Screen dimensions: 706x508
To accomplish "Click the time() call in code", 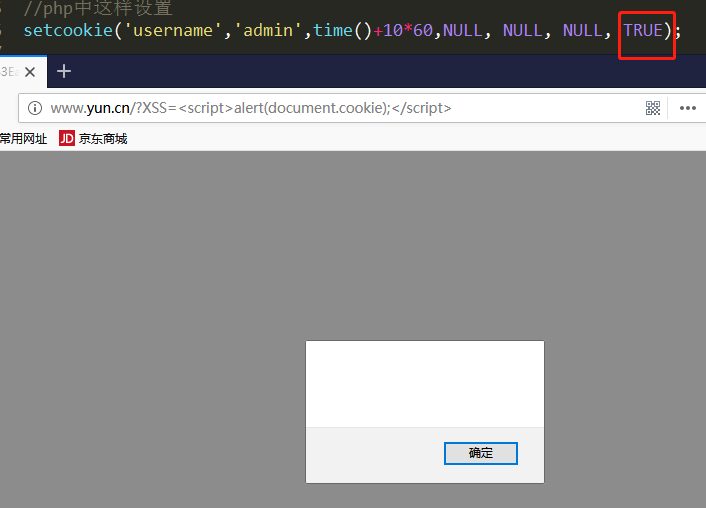I will [342, 31].
